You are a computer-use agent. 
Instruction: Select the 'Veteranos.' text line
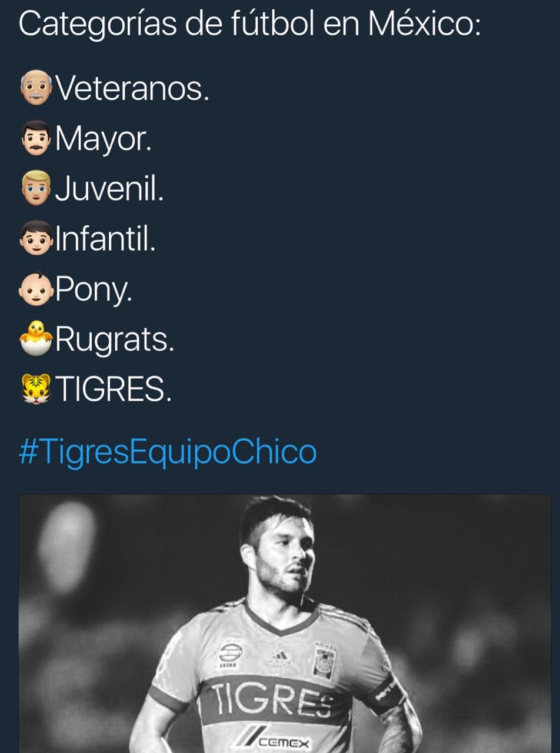(x=132, y=89)
